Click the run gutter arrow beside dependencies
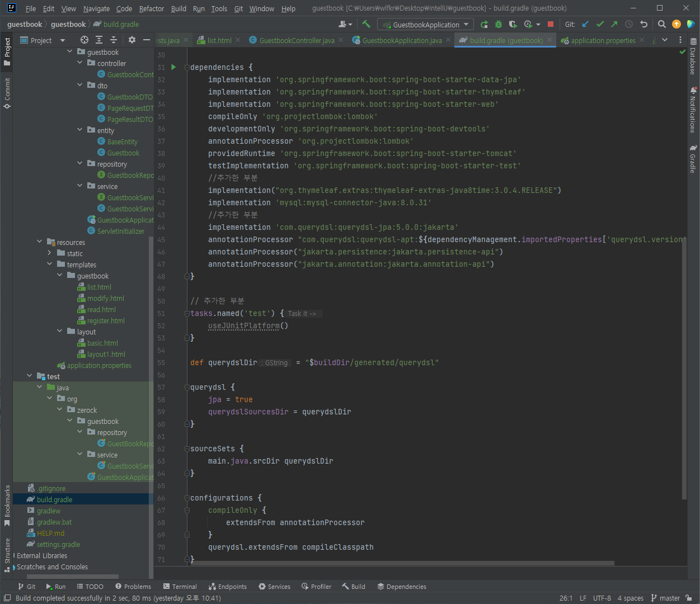 click(x=173, y=67)
